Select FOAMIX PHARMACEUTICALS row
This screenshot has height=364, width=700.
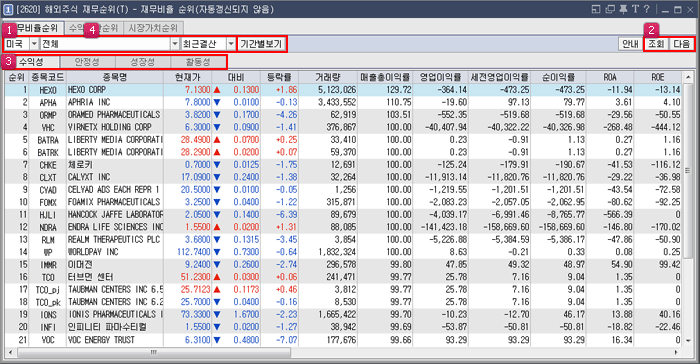tap(114, 202)
